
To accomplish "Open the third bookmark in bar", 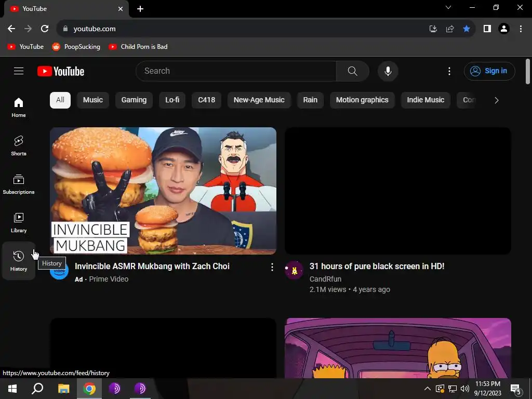I will pyautogui.click(x=138, y=47).
